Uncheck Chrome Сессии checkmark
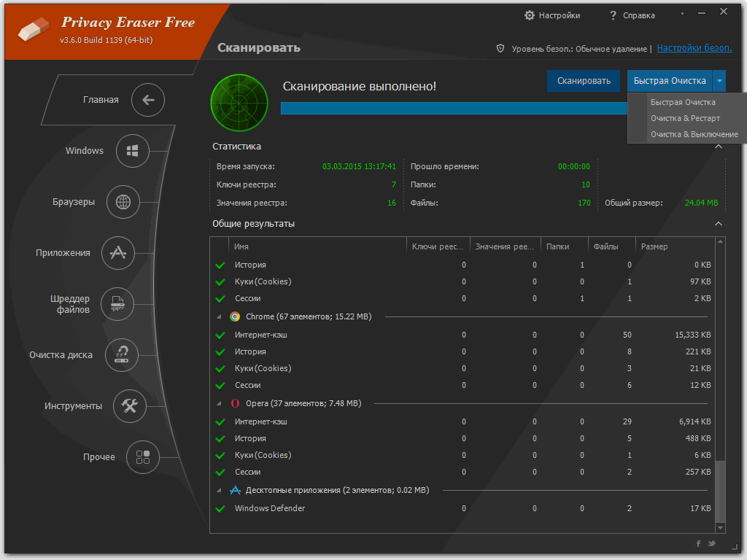This screenshot has height=560, width=747. pos(220,385)
